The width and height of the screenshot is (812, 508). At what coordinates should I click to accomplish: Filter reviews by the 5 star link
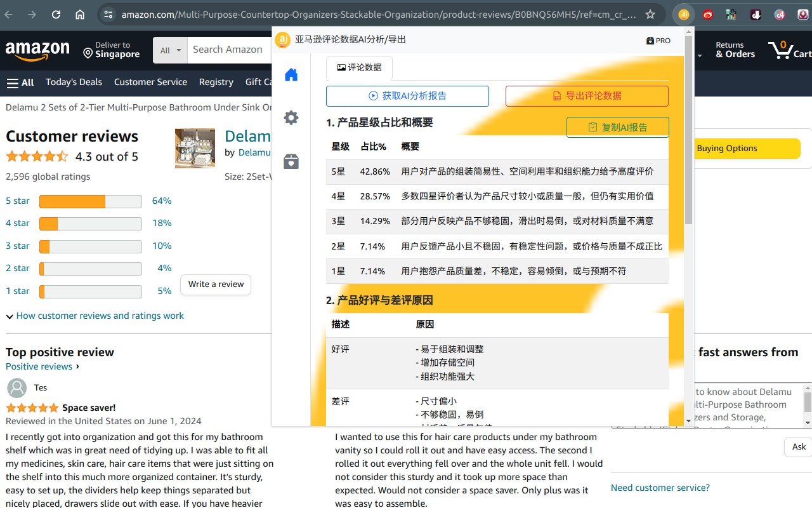(x=18, y=201)
